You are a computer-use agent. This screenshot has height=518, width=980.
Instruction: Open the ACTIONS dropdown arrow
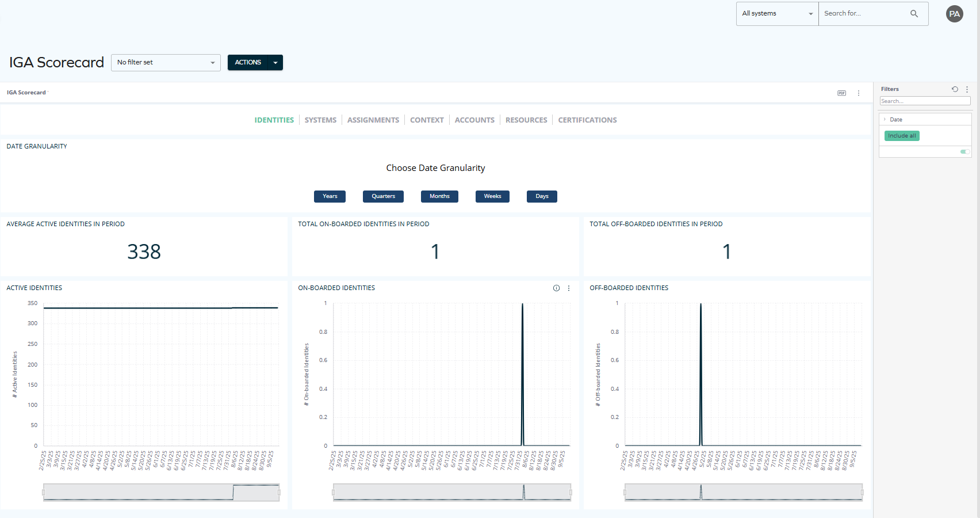(x=275, y=62)
